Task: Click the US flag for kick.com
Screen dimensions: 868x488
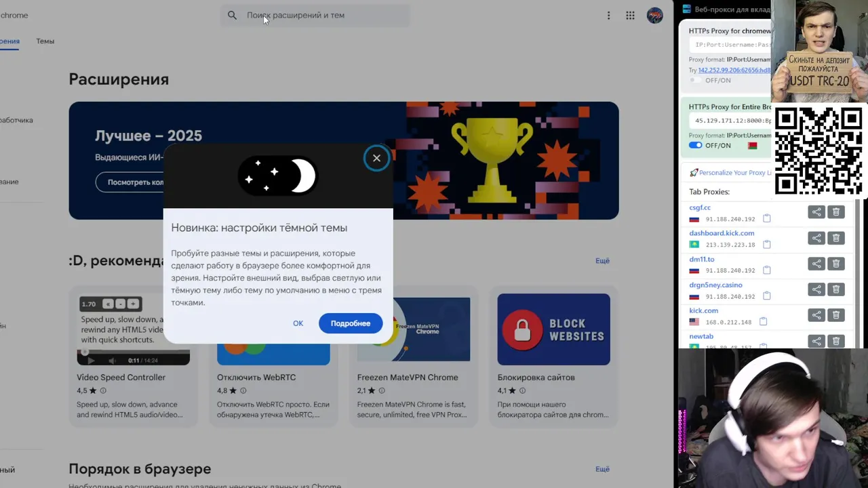Action: pos(694,322)
